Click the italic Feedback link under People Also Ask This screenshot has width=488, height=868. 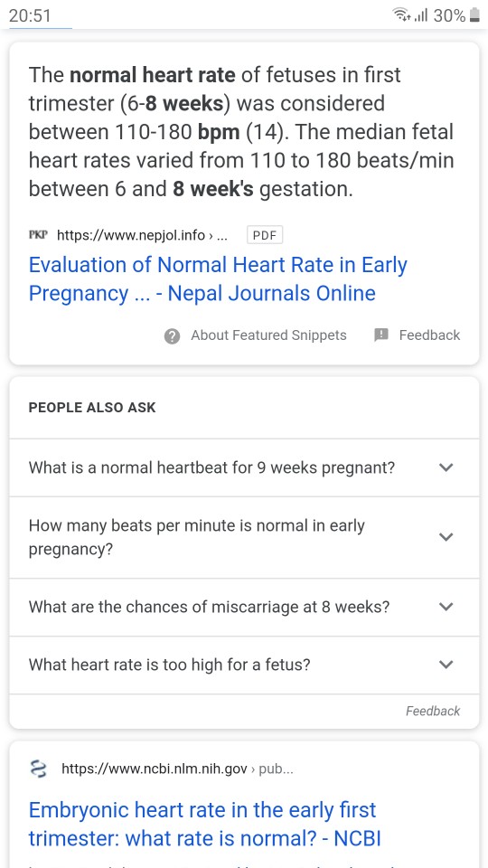pyautogui.click(x=433, y=711)
